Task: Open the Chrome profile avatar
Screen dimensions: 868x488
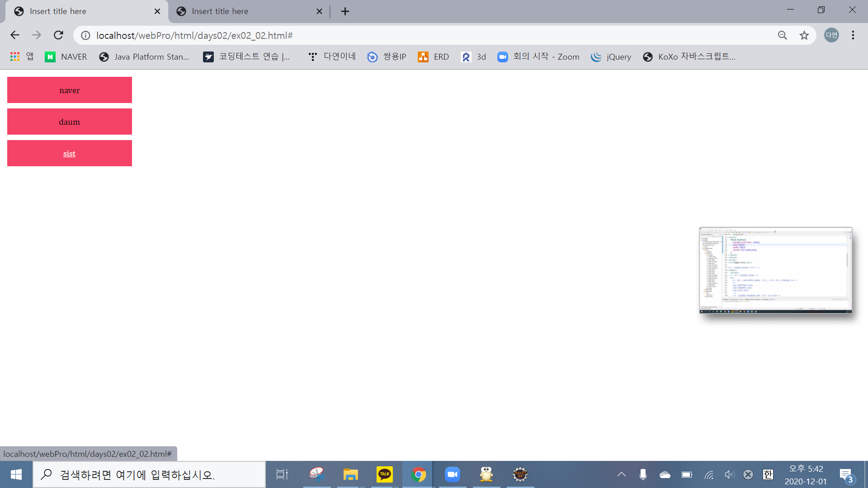Action: pos(831,35)
